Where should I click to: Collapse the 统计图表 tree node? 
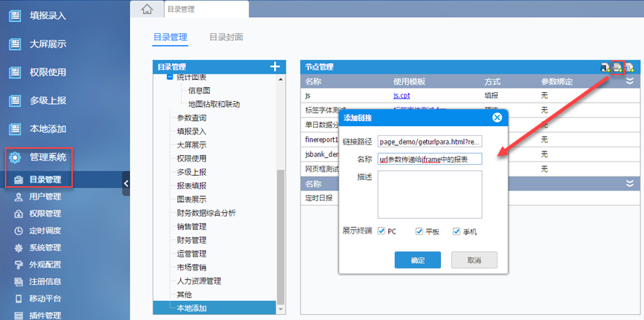click(170, 77)
